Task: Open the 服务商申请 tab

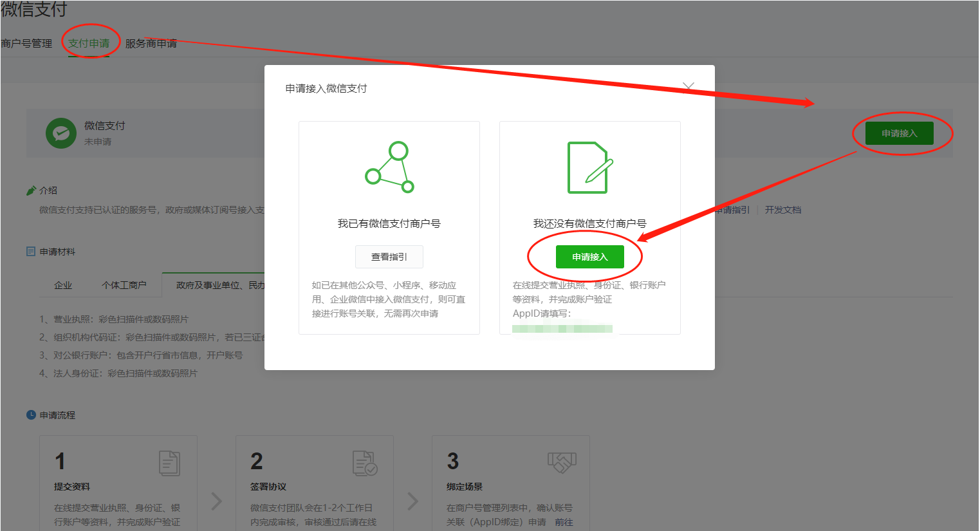Action: tap(151, 44)
